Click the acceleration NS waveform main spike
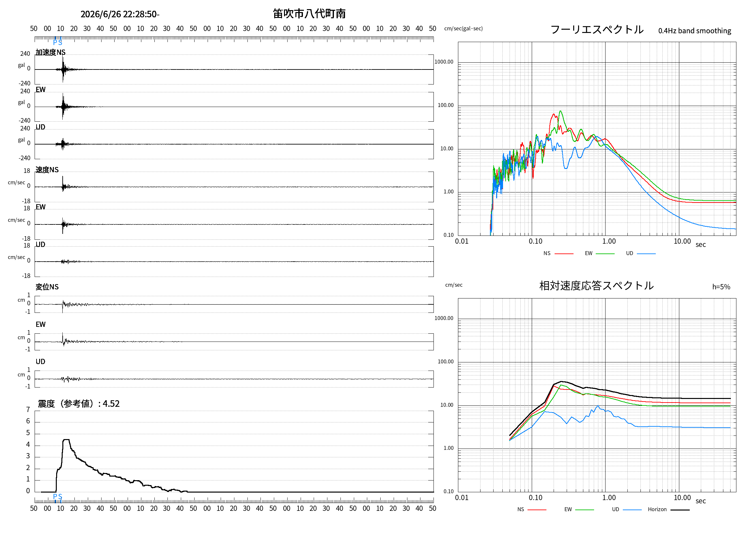The height and width of the screenshot is (534, 756). point(63,69)
